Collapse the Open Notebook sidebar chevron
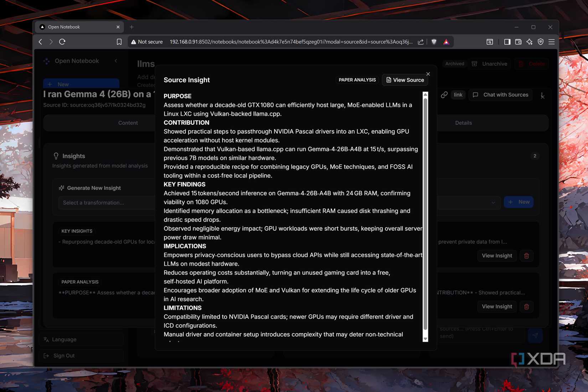588x392 pixels. click(x=116, y=61)
